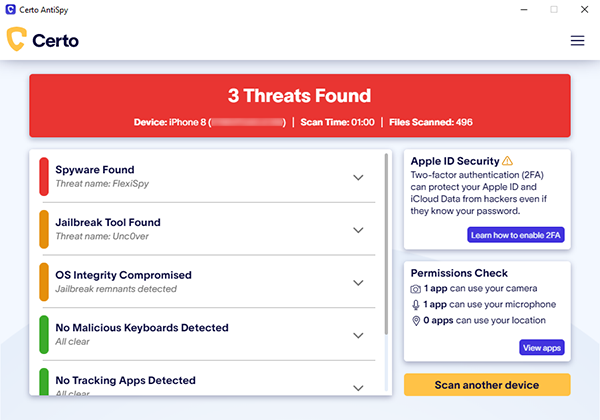Click Scan another device button
600x420 pixels.
[x=487, y=385]
